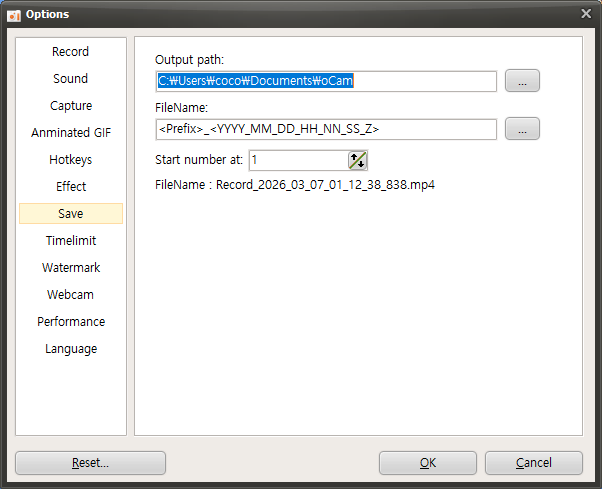
Task: Open the Timelimit settings
Action: [71, 241]
